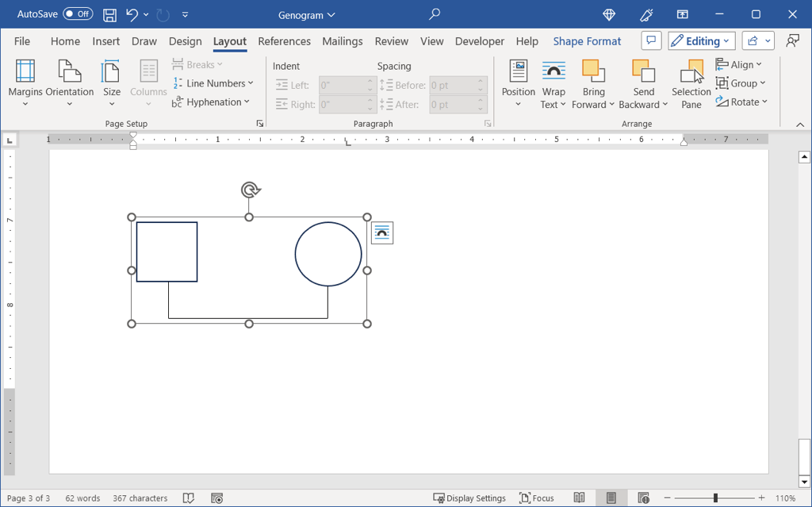This screenshot has height=507, width=812.
Task: Click the Comments icon button
Action: tap(651, 41)
